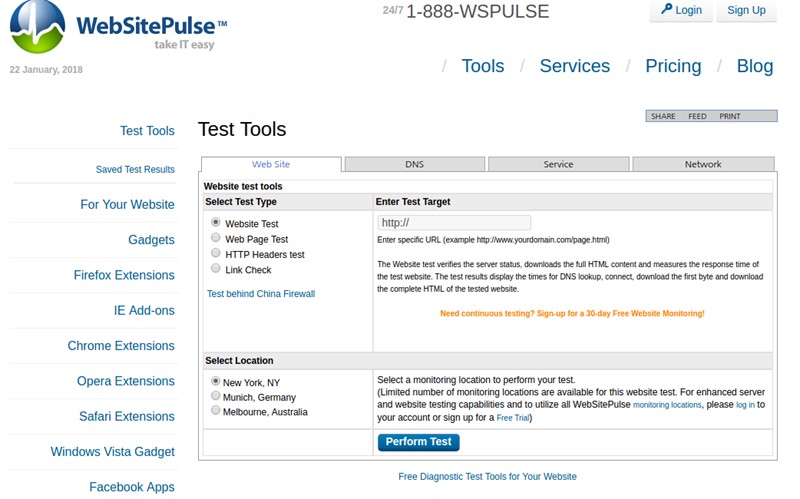Click the SHARE option

[x=663, y=116]
